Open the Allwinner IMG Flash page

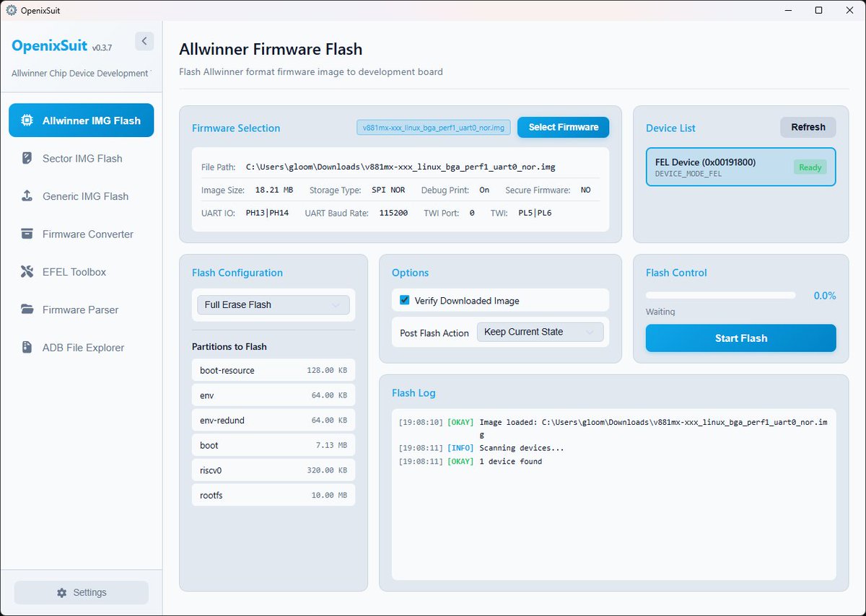81,120
